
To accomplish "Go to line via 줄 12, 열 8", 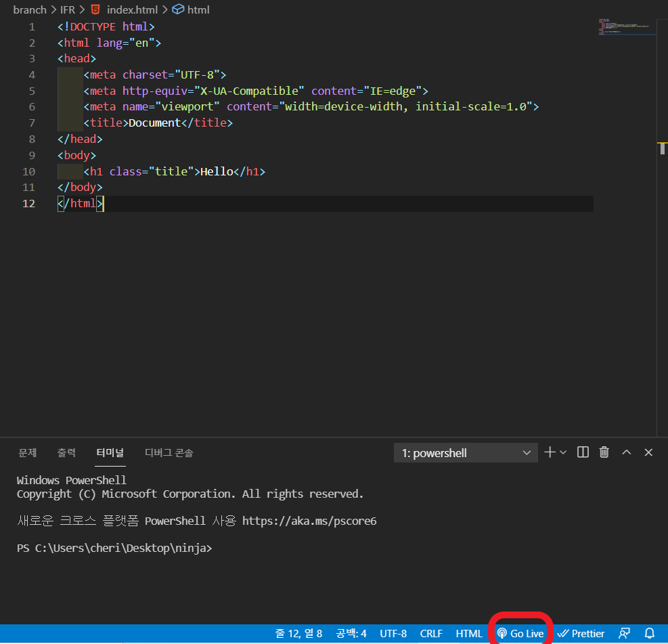I will [x=298, y=634].
